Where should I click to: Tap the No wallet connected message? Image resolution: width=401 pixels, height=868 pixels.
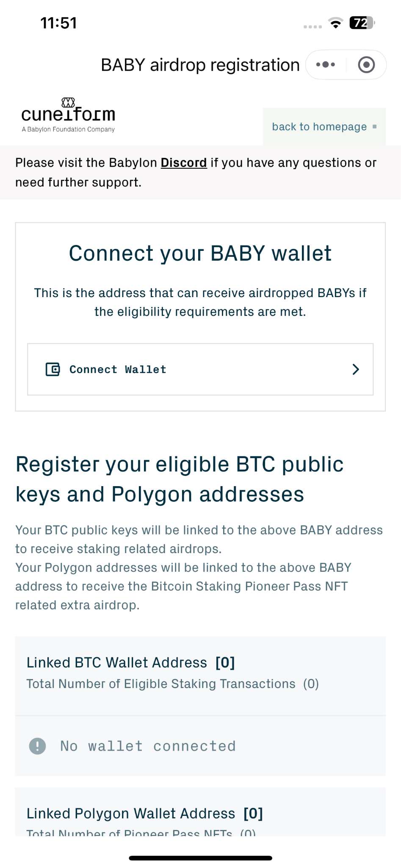click(x=148, y=746)
